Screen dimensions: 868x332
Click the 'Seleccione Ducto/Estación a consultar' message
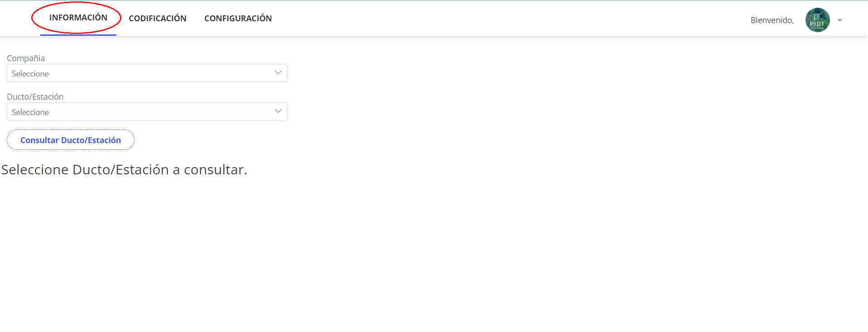pos(124,170)
